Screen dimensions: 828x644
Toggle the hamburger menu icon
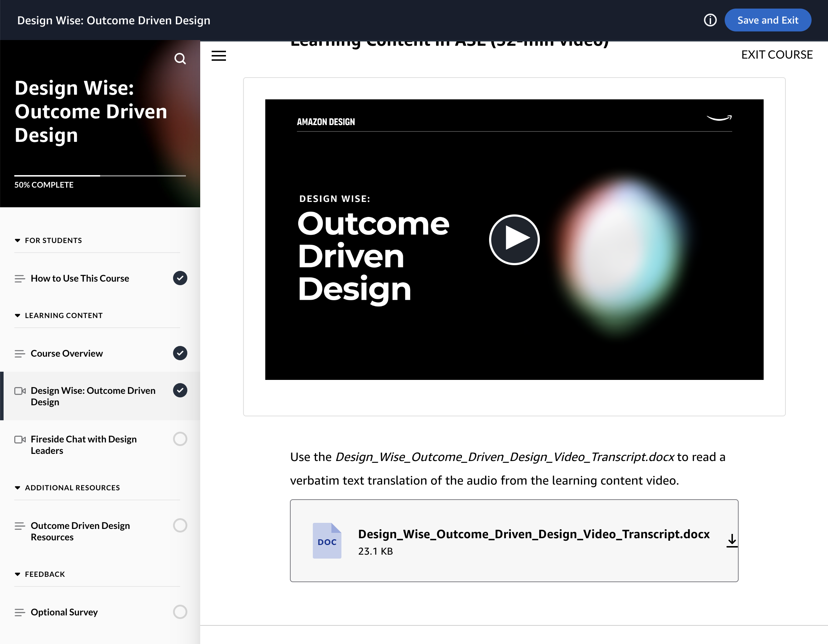coord(219,56)
